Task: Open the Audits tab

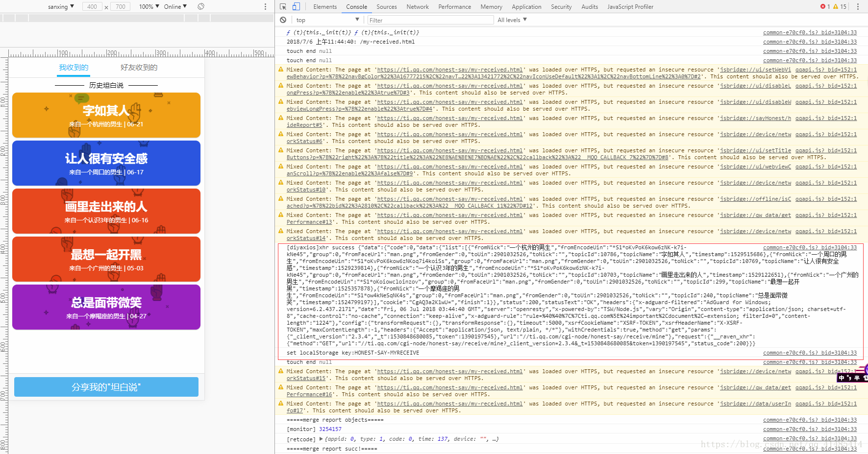Action: 590,7
